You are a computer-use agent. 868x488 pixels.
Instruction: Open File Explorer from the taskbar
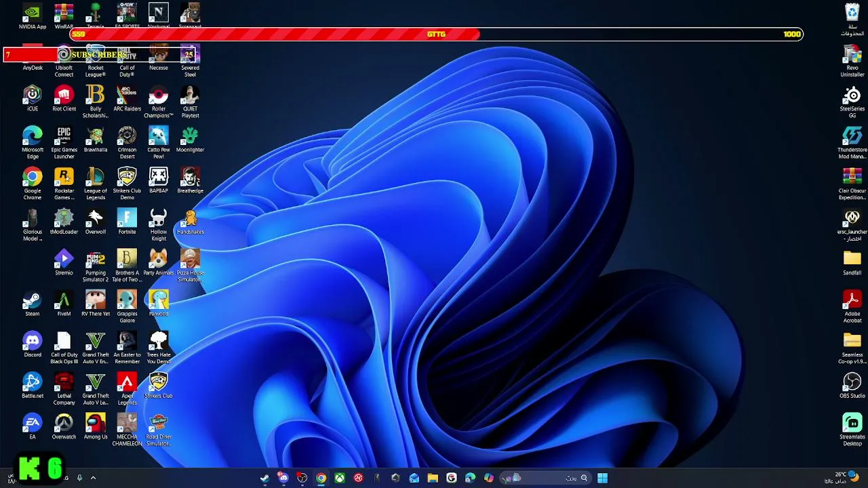pyautogui.click(x=433, y=478)
